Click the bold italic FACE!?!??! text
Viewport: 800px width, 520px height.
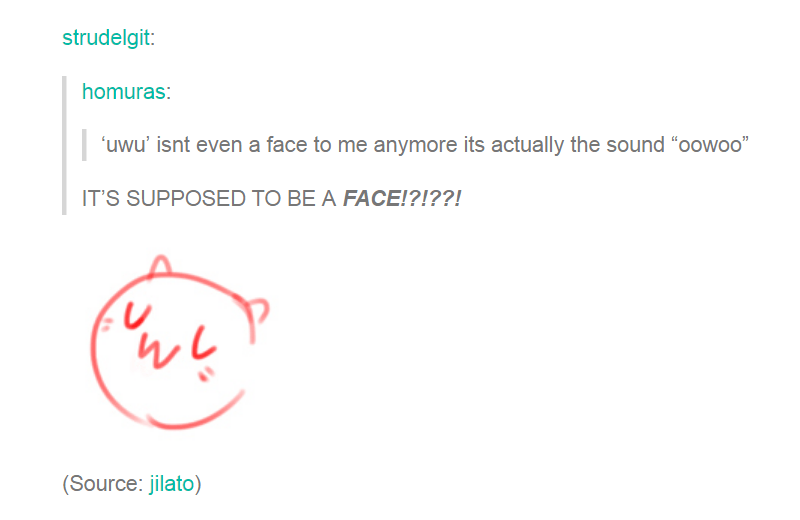(x=402, y=199)
